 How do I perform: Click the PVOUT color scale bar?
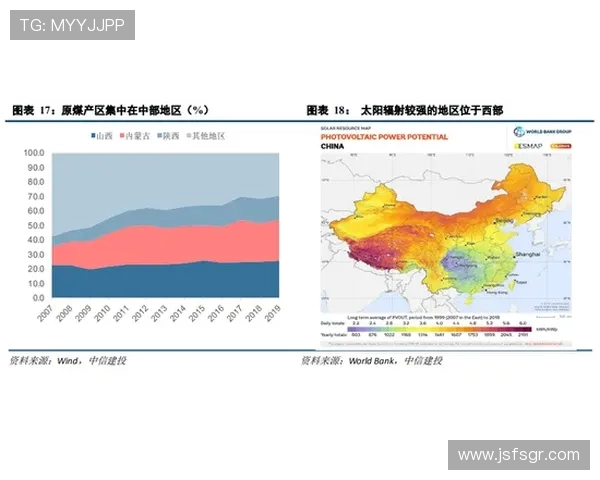[x=439, y=329]
